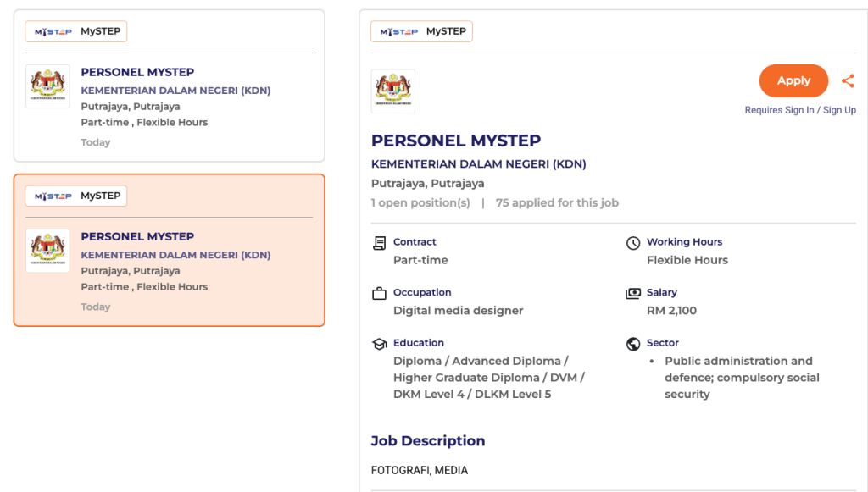Image resolution: width=868 pixels, height=492 pixels.
Task: Click the crest logo on first job card
Action: 47,86
